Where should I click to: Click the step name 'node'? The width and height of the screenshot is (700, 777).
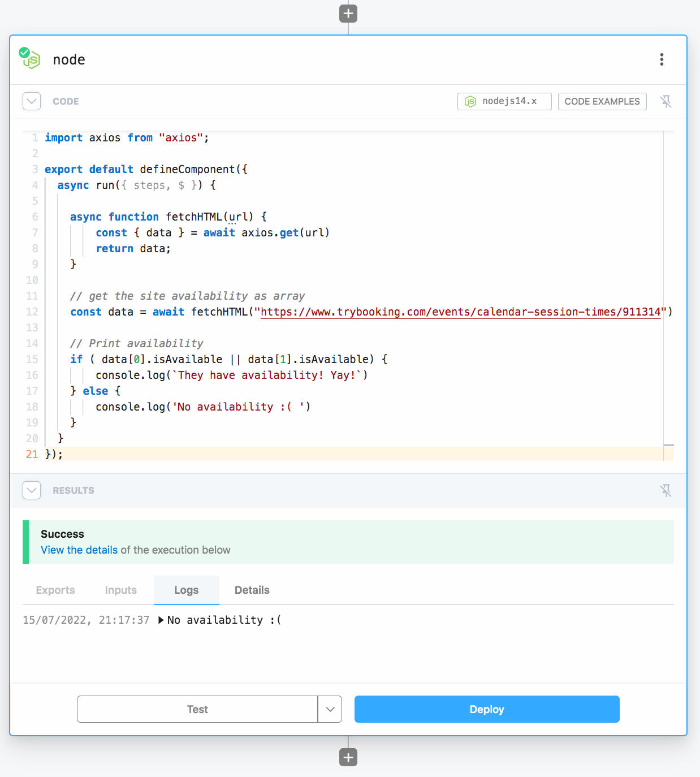pyautogui.click(x=69, y=59)
